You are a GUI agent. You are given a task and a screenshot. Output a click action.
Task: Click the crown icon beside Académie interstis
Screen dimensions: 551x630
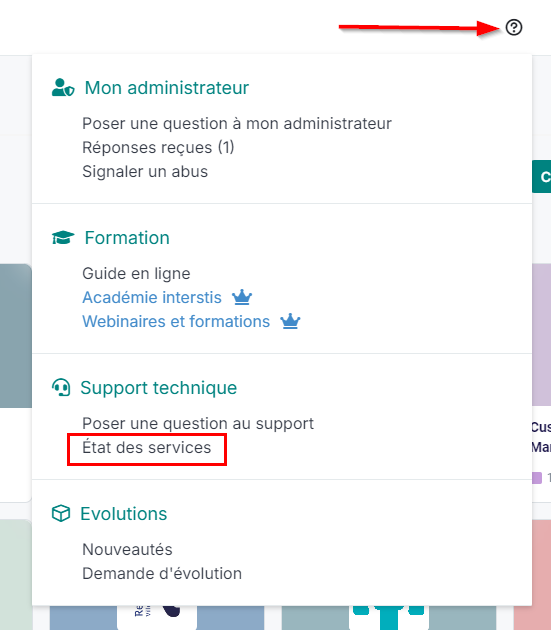tap(242, 297)
